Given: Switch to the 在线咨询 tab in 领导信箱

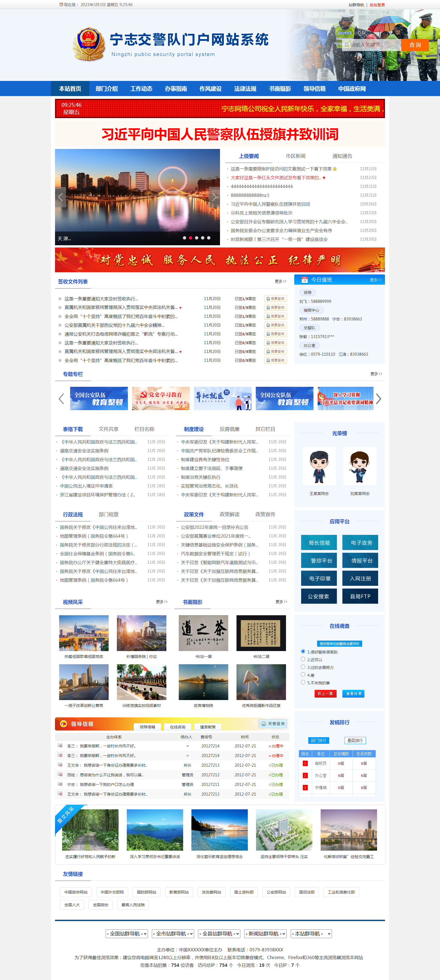Looking at the screenshot, I should pyautogui.click(x=177, y=727).
